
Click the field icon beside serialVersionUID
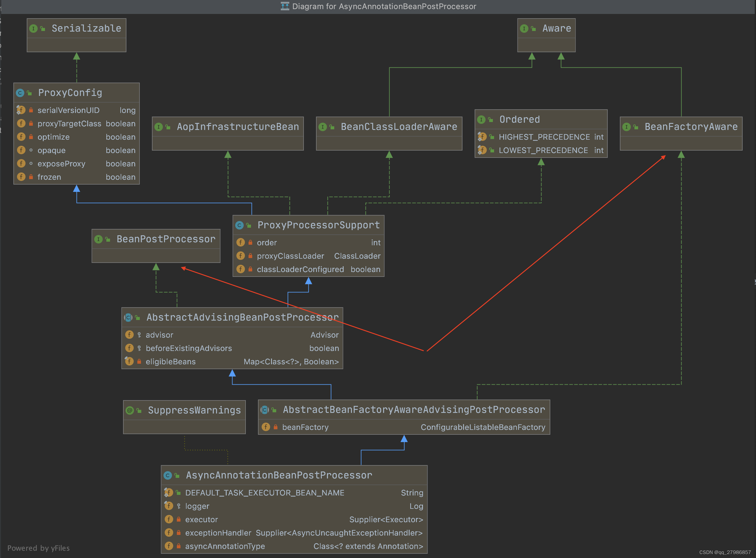[x=21, y=110]
